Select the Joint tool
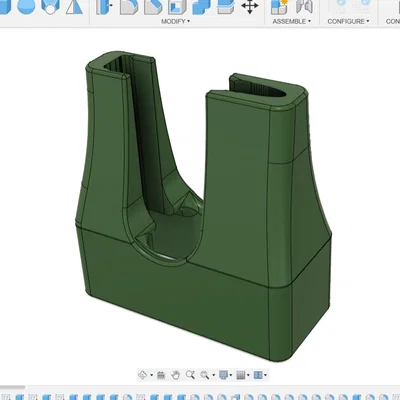Image resolution: width=400 pixels, height=400 pixels. tap(304, 7)
